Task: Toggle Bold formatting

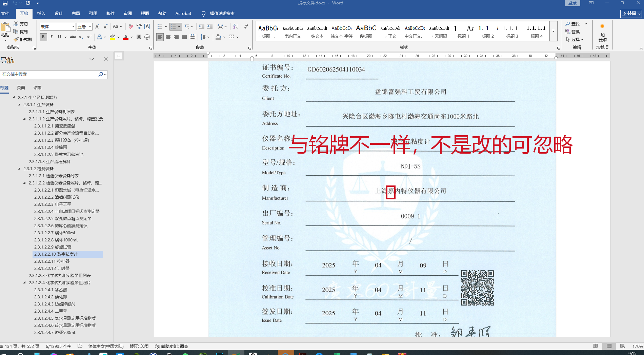Action: 43,37
